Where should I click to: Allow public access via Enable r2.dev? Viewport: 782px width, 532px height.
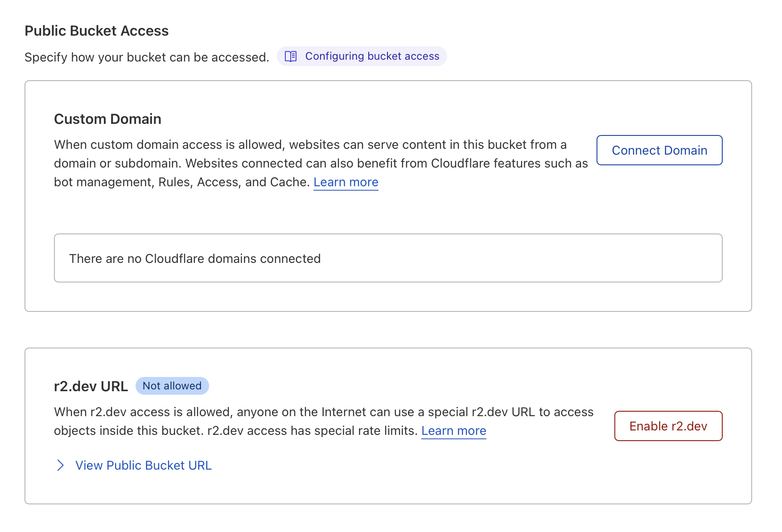[x=668, y=426]
